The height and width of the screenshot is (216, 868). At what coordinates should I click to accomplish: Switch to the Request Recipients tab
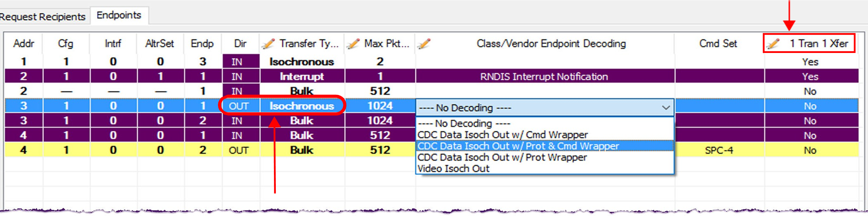[42, 17]
